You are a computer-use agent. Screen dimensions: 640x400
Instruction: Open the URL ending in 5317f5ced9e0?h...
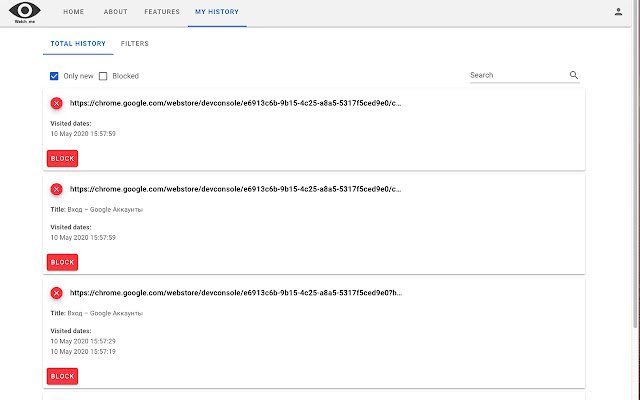tap(236, 293)
